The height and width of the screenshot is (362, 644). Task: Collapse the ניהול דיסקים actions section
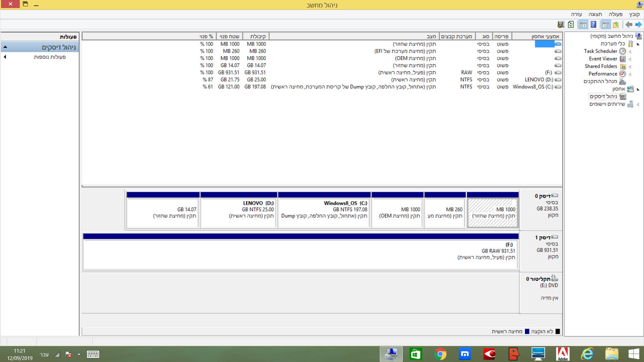5,47
